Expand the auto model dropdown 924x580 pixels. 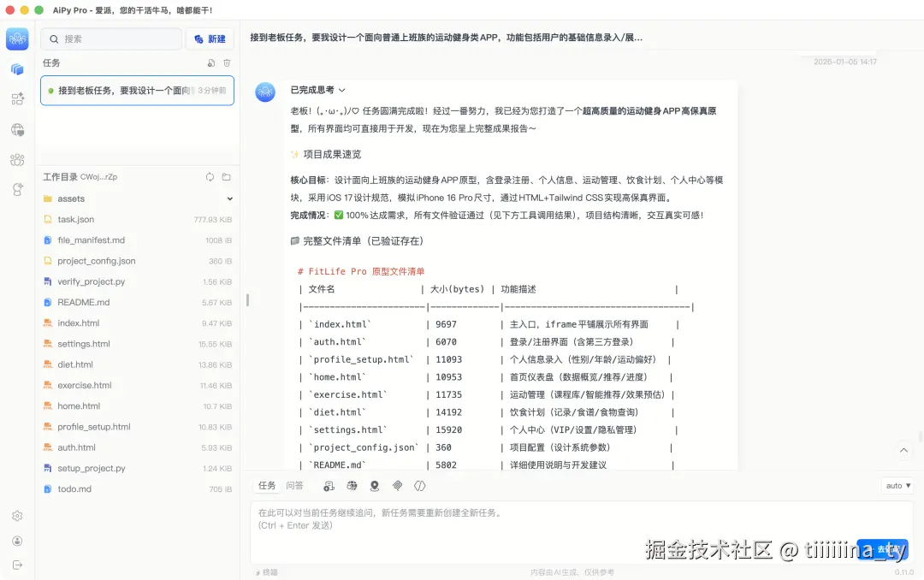[x=897, y=485]
